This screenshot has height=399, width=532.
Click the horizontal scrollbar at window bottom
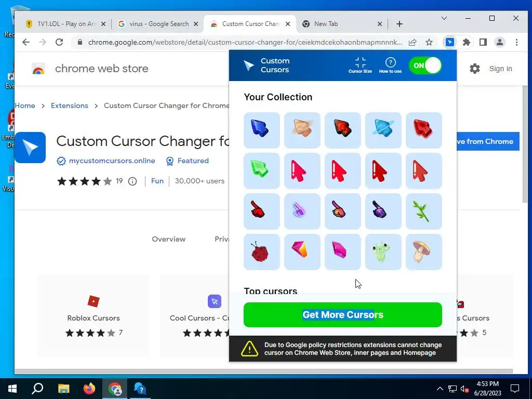tap(263, 371)
